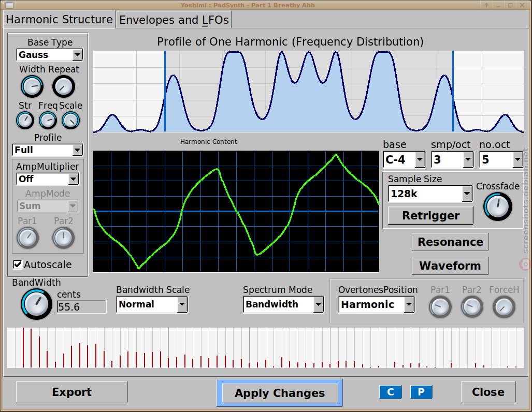Click the Freq knob
Viewport: 532px width, 412px height.
coord(48,121)
